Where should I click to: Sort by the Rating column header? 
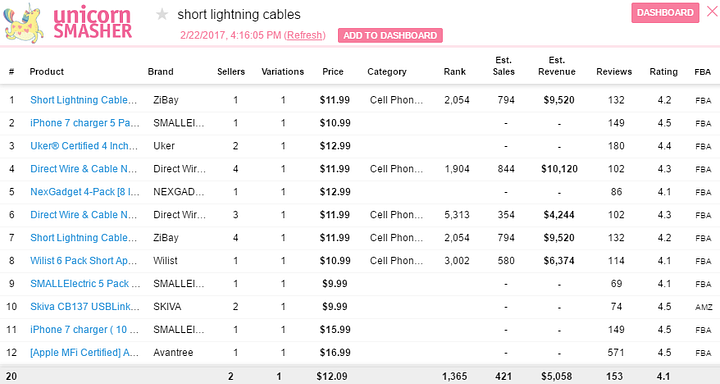tap(664, 72)
